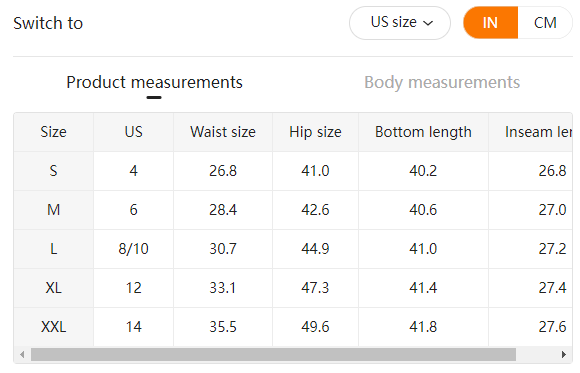
Task: Click the Hip size column header
Action: [x=316, y=132]
